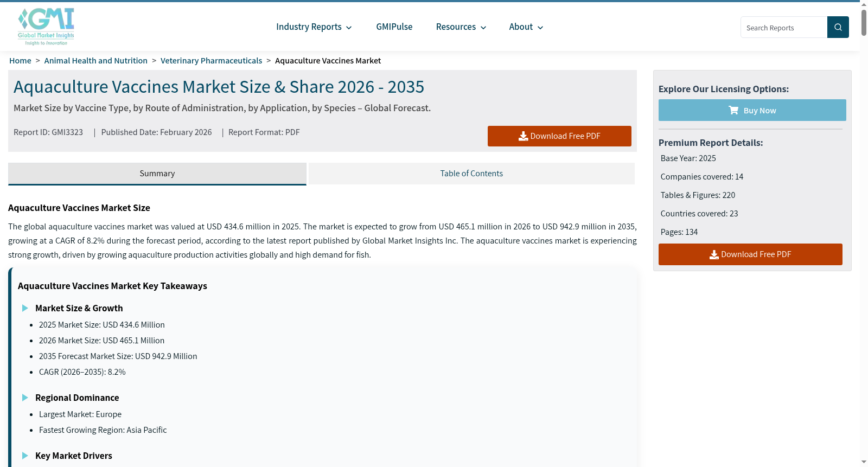Click 'Fastest Growing Region: Asia Pacific' bullet
The image size is (868, 467).
click(x=103, y=430)
